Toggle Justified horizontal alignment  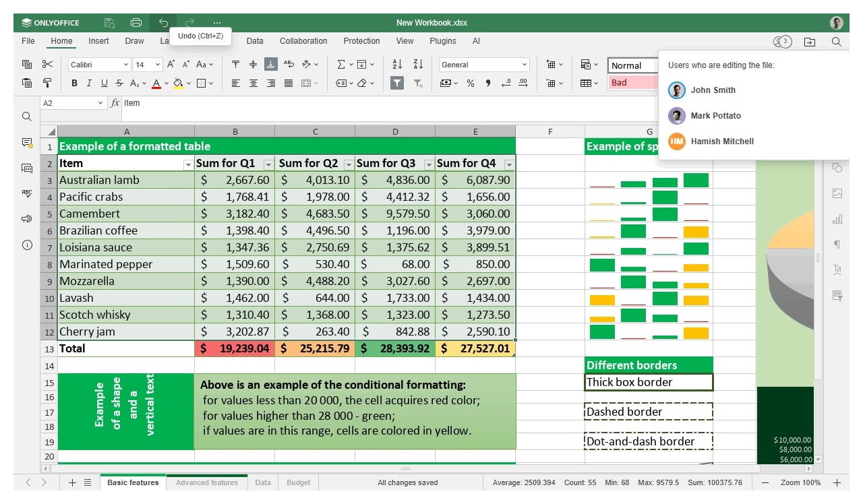[289, 83]
